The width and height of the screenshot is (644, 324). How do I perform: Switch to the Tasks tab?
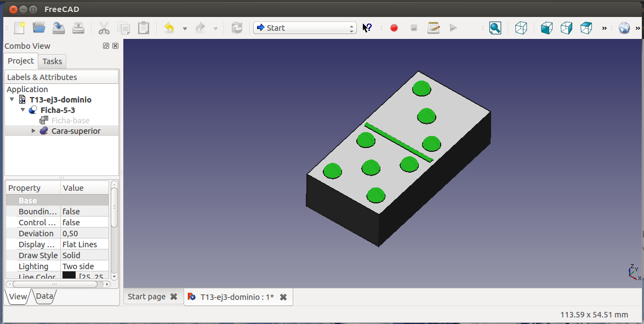click(53, 61)
